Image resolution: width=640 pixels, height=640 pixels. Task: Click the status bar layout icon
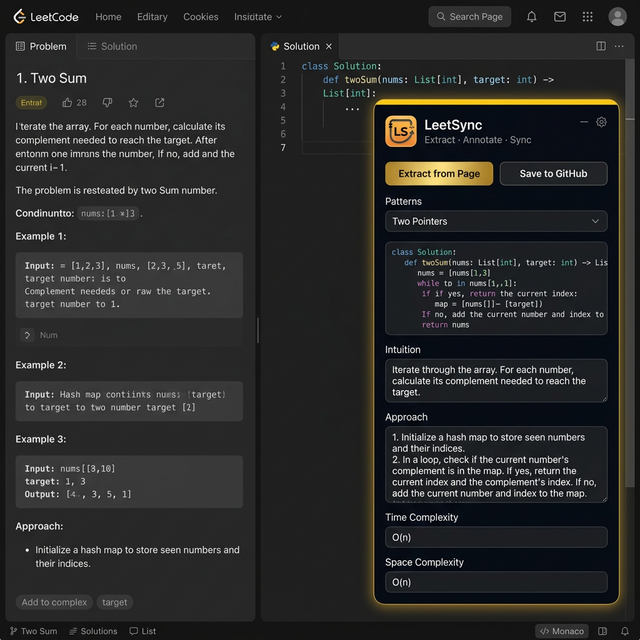pyautogui.click(x=602, y=631)
